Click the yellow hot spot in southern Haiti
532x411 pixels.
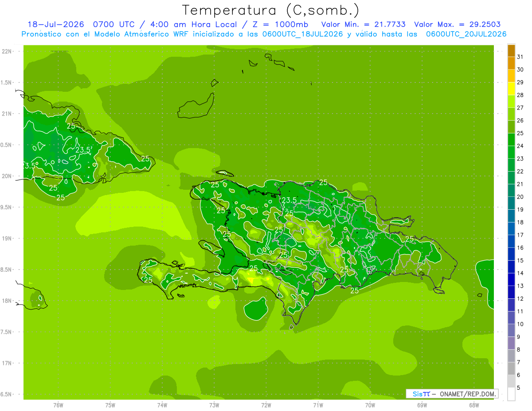click(x=251, y=280)
